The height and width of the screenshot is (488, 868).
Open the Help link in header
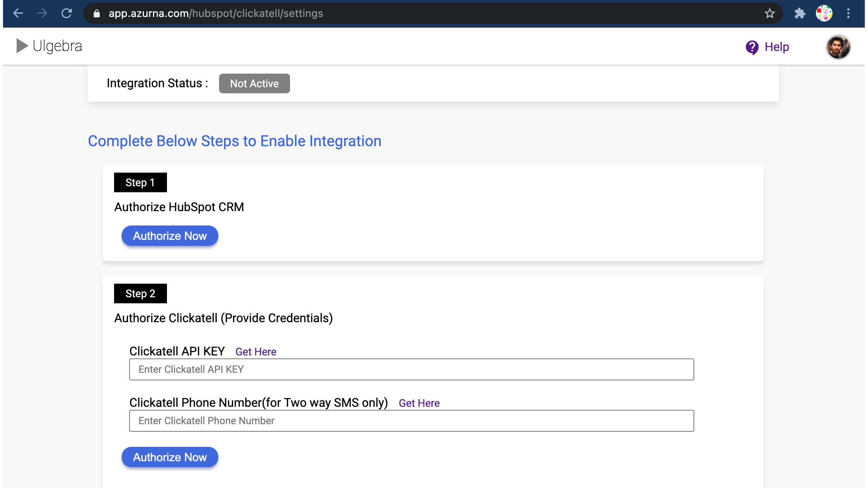777,47
